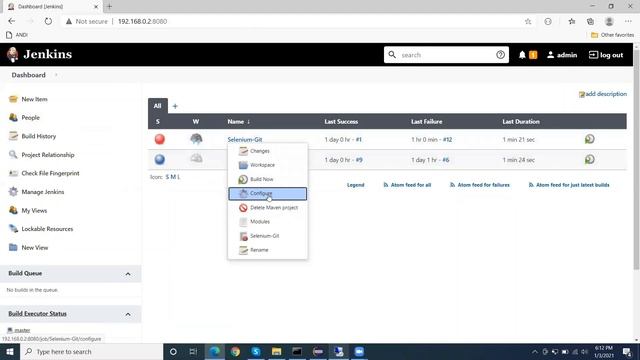
Task: Click Windows taskbar search box
Action: click(x=91, y=351)
